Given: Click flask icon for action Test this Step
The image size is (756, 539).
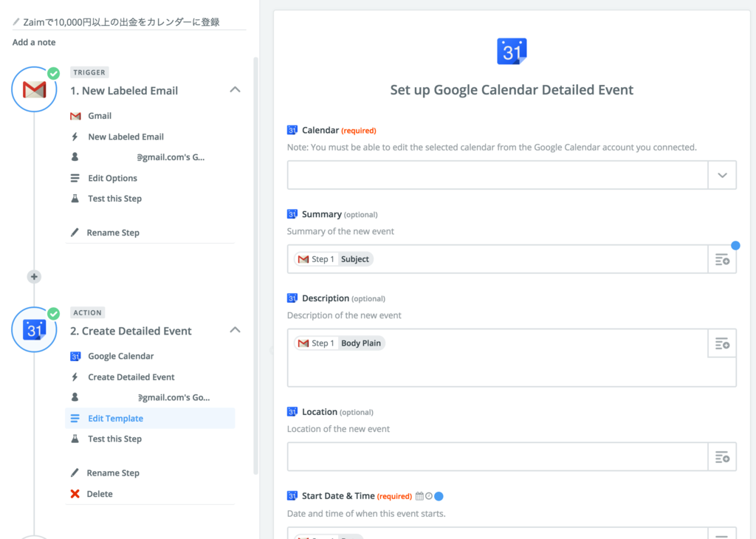Looking at the screenshot, I should [75, 439].
